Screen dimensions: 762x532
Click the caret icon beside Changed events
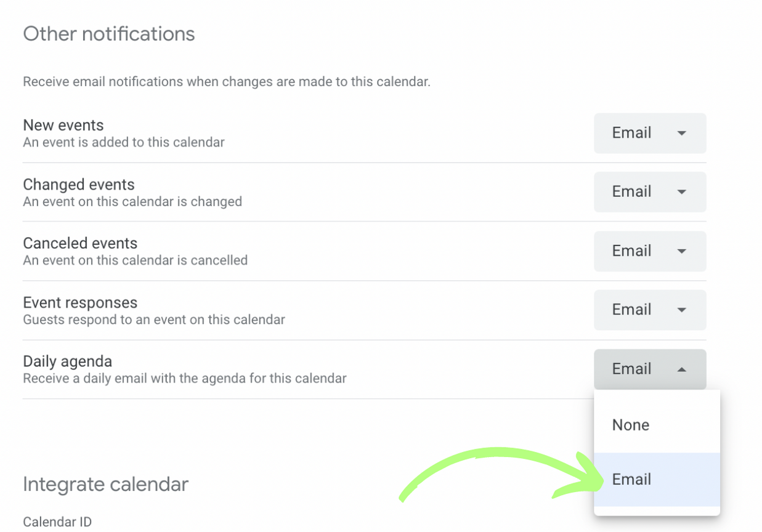click(681, 192)
